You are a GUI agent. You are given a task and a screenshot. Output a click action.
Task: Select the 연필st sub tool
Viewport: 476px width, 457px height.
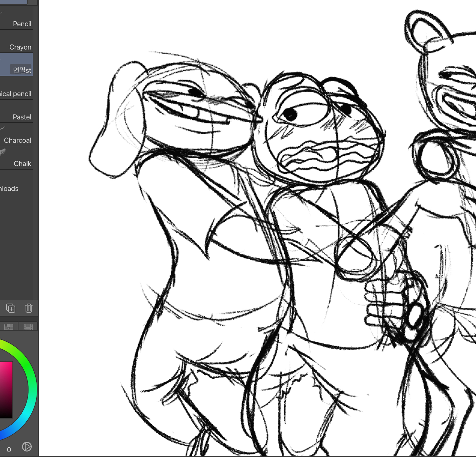click(16, 65)
